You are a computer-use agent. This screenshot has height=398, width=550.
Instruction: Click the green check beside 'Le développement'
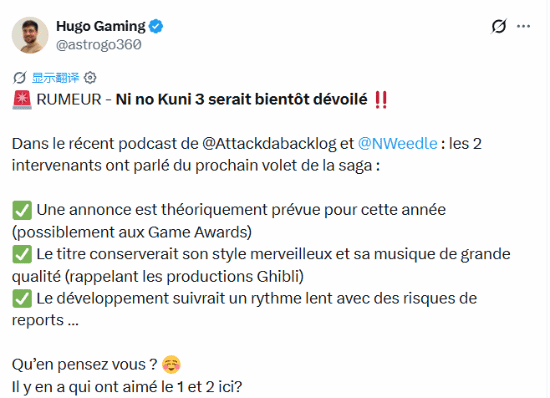[22, 299]
